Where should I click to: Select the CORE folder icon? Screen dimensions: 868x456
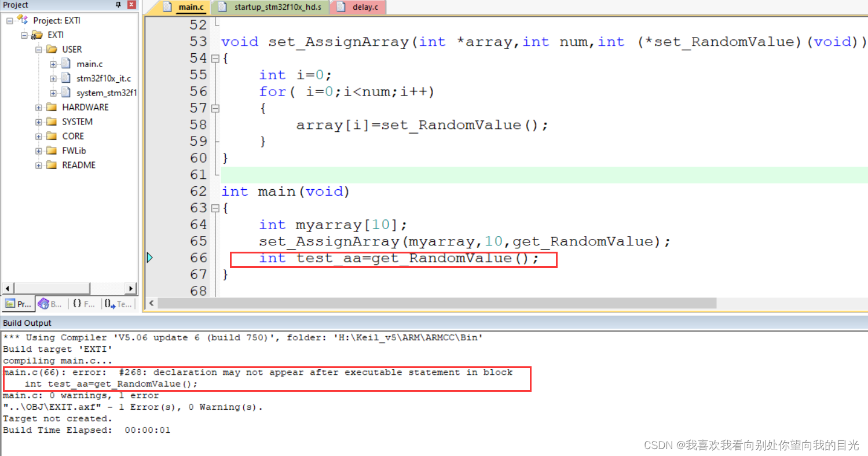(x=52, y=136)
